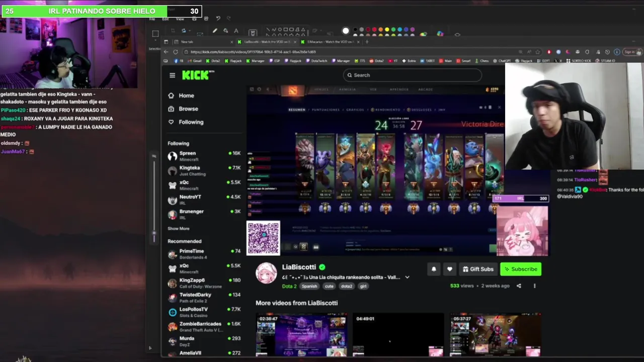Screen dimensions: 644x362
Task: Open NeutroYT's channel in the sidebar
Action: tap(204, 200)
